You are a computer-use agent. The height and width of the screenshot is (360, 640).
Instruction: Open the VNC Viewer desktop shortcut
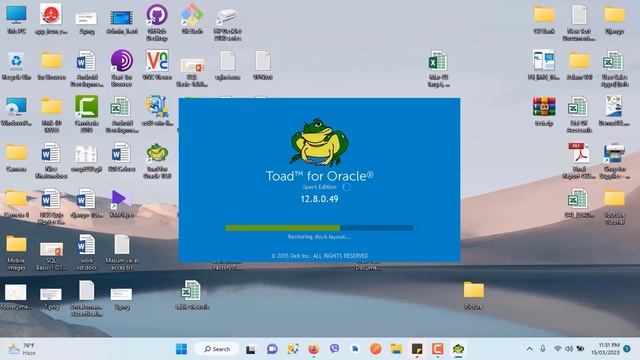(x=157, y=65)
